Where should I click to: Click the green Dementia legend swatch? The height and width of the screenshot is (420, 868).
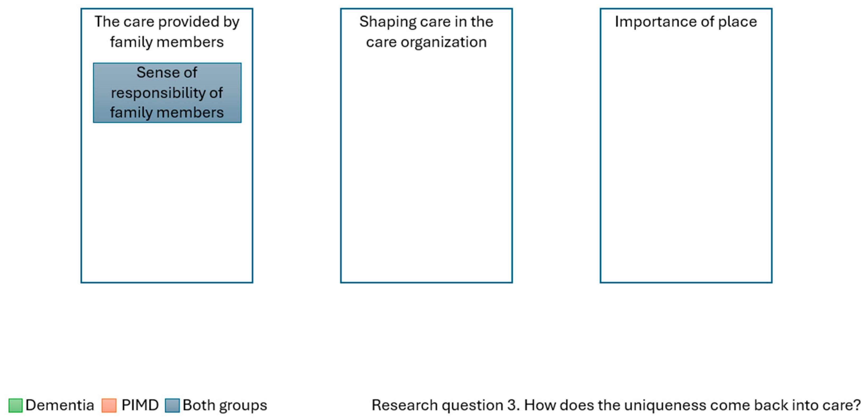click(15, 405)
